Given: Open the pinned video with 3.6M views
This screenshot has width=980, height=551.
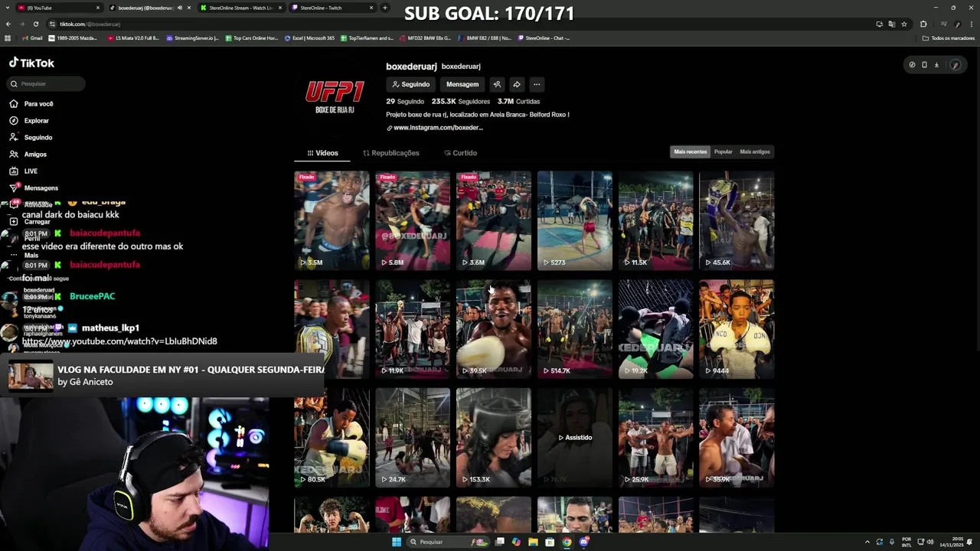Looking at the screenshot, I should 494,220.
